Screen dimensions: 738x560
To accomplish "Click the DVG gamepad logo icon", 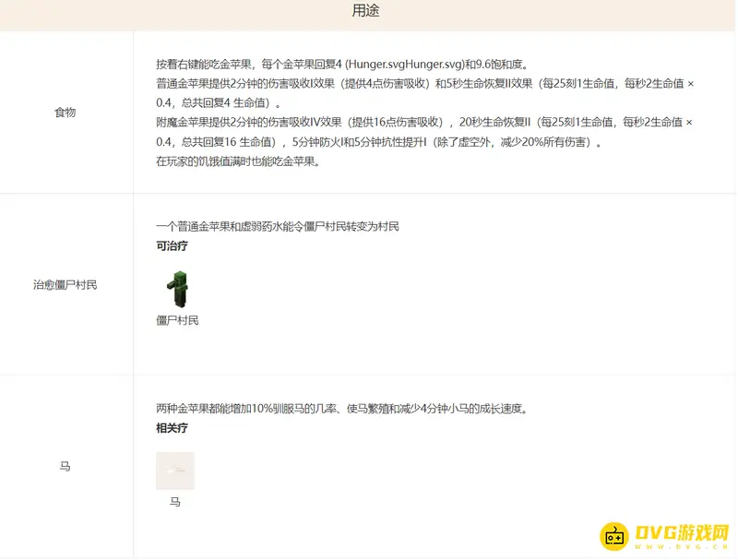I will (x=614, y=536).
